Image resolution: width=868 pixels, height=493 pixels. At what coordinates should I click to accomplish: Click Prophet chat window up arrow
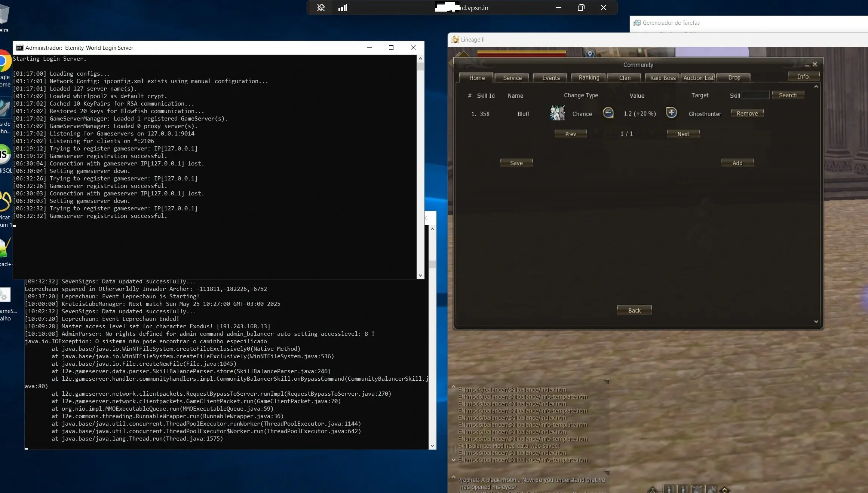click(453, 477)
